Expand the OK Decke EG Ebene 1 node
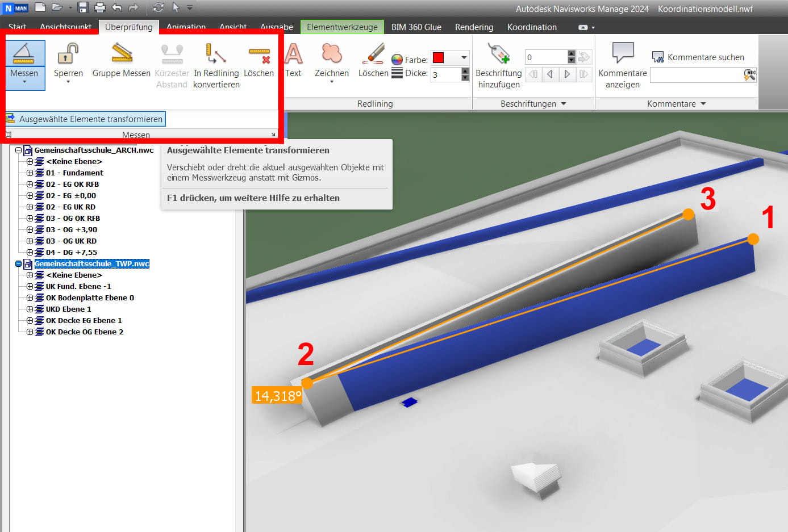 [x=30, y=321]
